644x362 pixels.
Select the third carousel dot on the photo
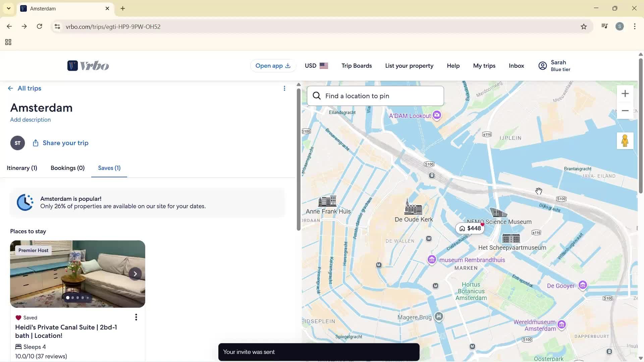[x=77, y=298]
